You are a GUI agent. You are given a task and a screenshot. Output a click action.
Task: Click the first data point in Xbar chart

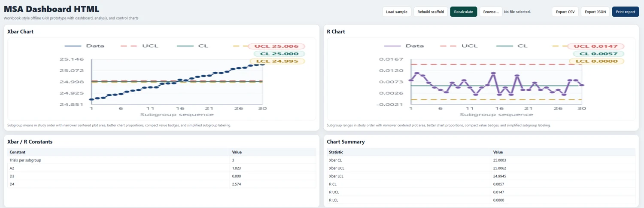91,99
